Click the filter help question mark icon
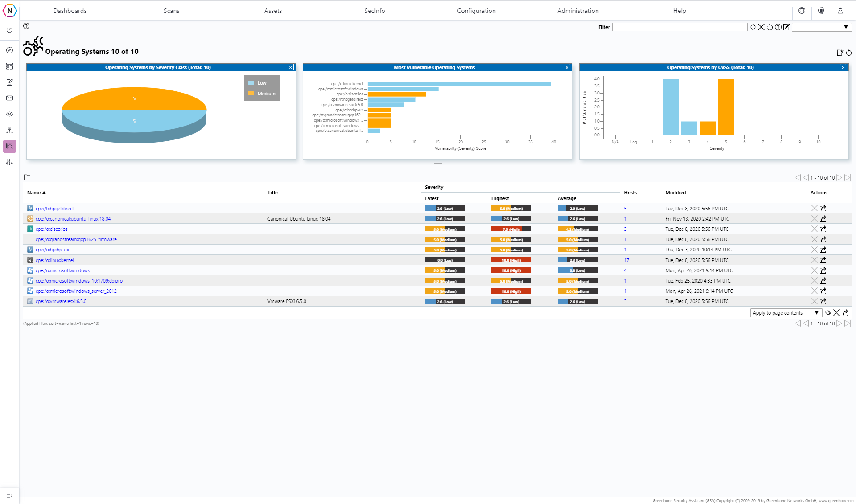The height and width of the screenshot is (504, 856). pos(778,27)
